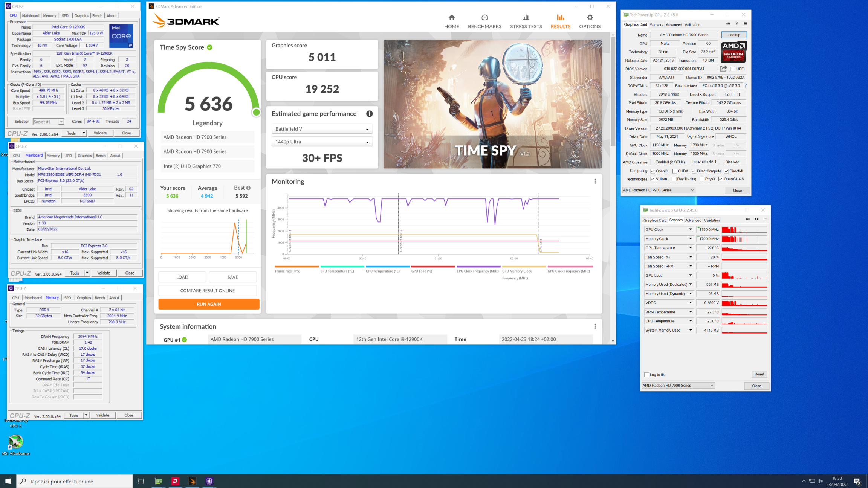This screenshot has height=488, width=868.
Task: Open System information three-dot menu
Action: coord(595,326)
